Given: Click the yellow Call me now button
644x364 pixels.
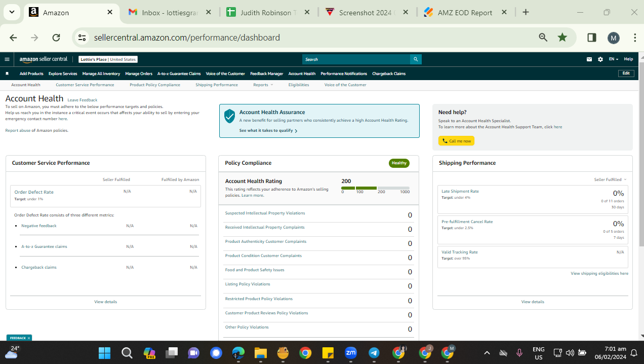Looking at the screenshot, I should 456,141.
